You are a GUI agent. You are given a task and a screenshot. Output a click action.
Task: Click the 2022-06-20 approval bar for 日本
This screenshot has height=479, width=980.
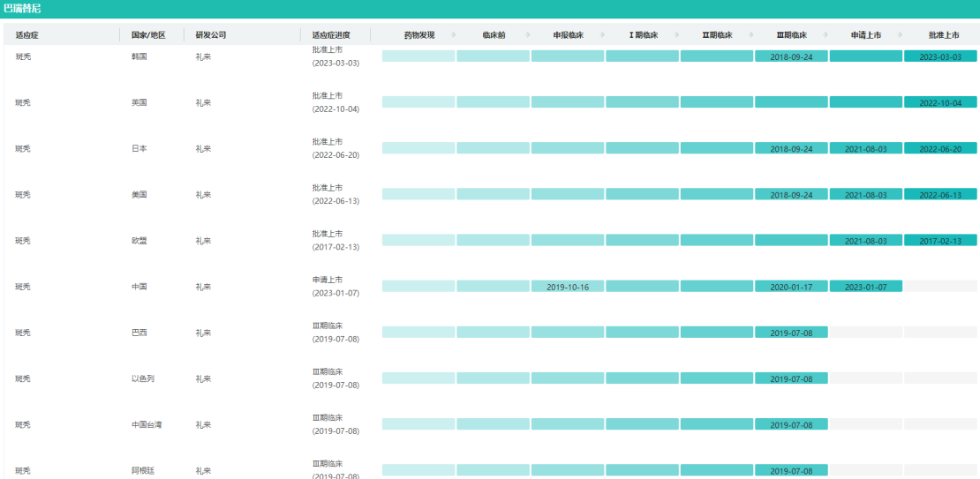pos(940,148)
